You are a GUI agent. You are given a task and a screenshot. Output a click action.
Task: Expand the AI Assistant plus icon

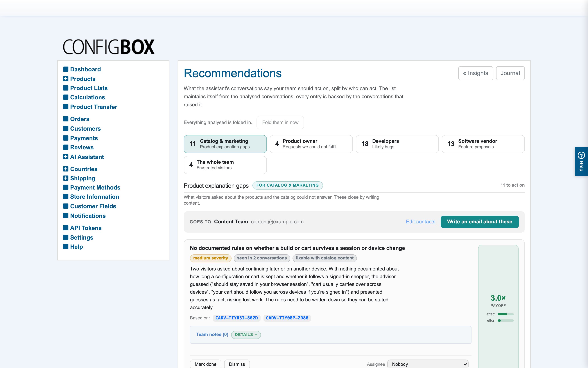(66, 157)
